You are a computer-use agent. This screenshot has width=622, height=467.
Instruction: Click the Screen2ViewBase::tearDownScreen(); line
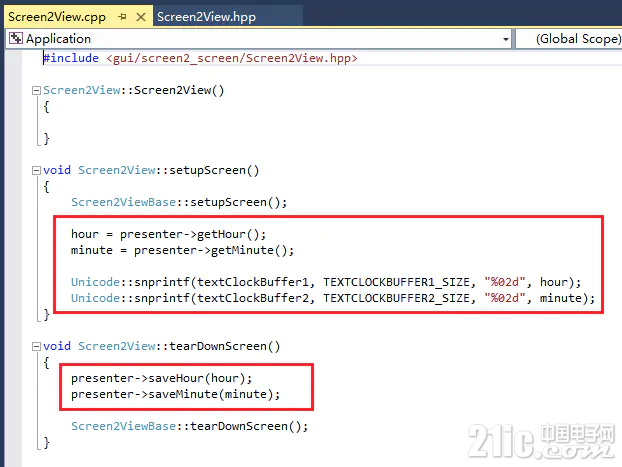point(190,426)
